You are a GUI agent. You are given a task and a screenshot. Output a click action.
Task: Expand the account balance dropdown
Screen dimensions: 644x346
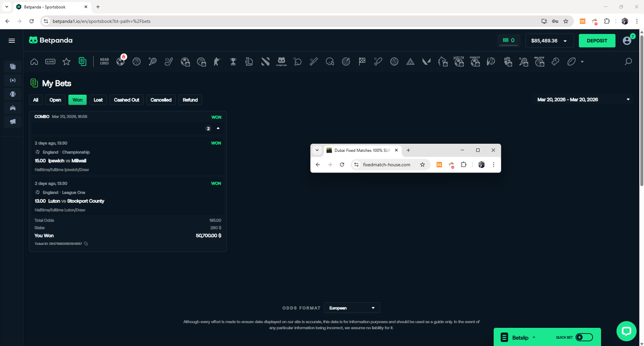(x=565, y=41)
